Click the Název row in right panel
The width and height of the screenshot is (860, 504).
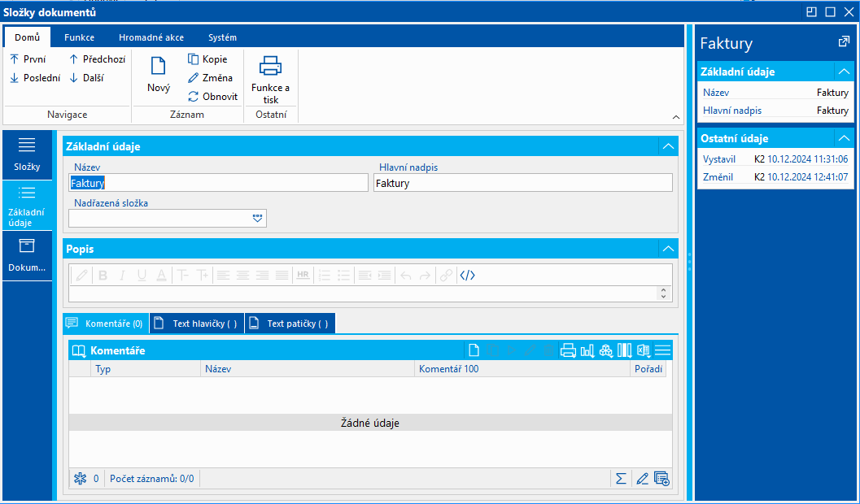pyautogui.click(x=775, y=93)
